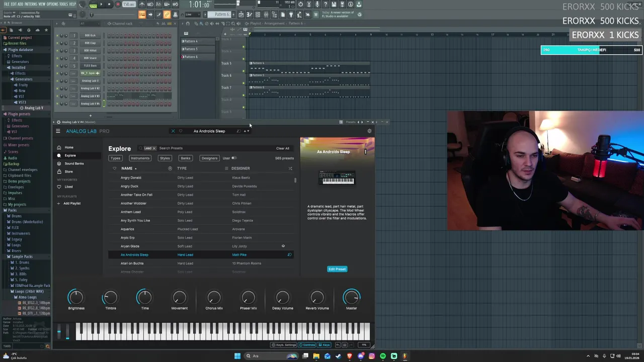Click the FL Studio stop button
644x362 pixels.
coord(109,5)
